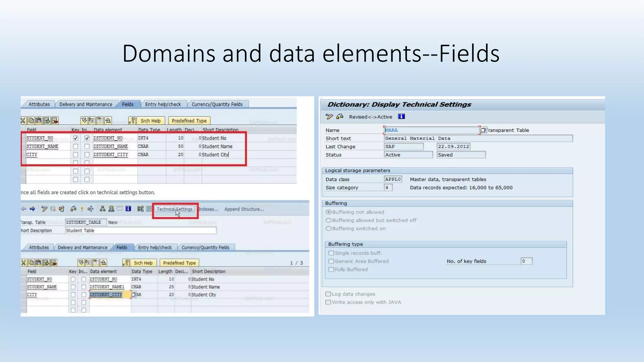Open the Entry help/check tab in the upper panel
Screen dimensions: 644x362
point(163,104)
